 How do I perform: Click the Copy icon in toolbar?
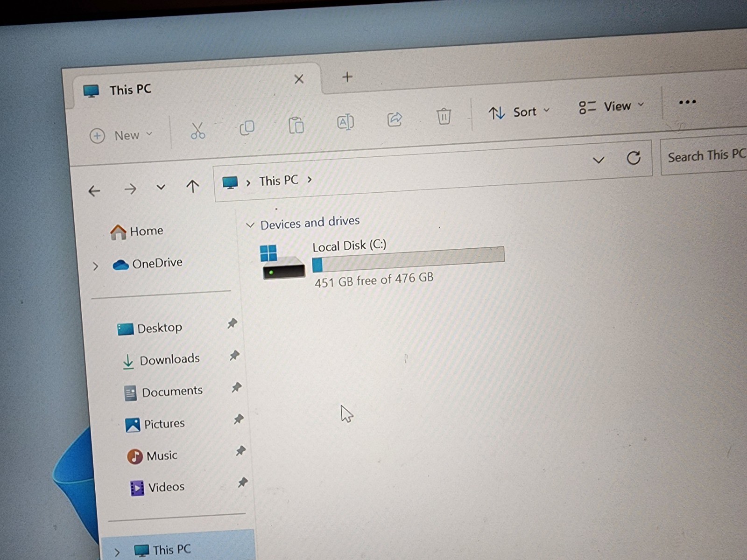247,127
